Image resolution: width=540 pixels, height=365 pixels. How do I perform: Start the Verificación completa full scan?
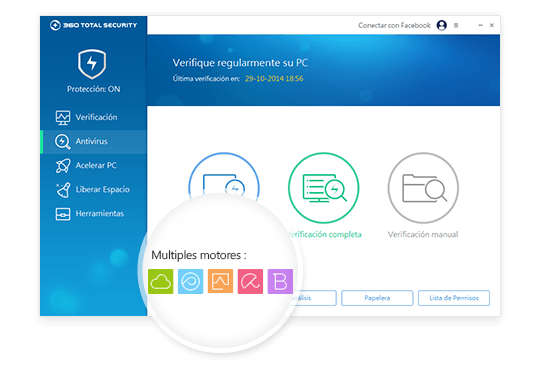pos(323,188)
